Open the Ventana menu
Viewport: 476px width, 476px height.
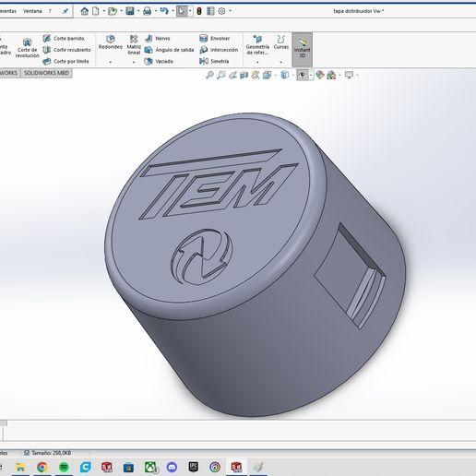(x=32, y=11)
